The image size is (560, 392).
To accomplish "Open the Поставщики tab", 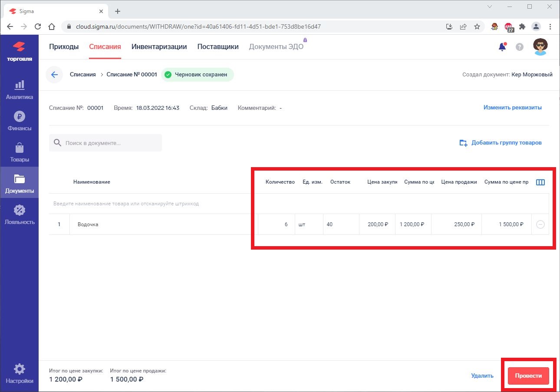I will pyautogui.click(x=218, y=47).
